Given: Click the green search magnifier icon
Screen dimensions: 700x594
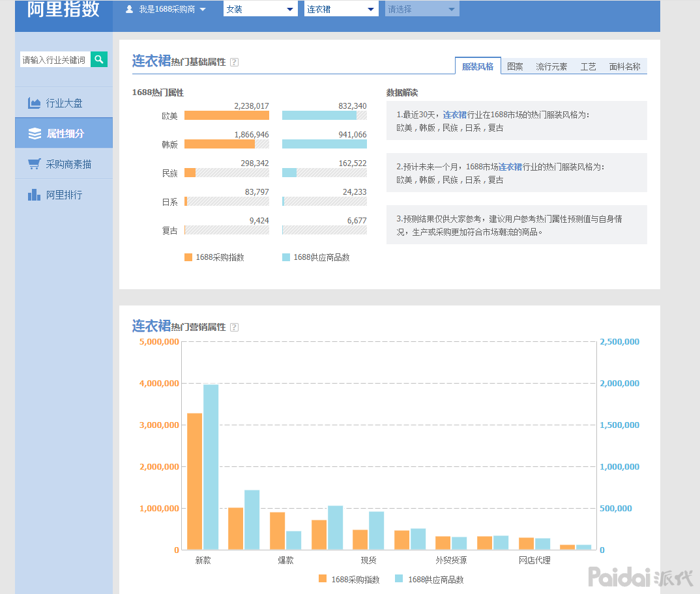Looking at the screenshot, I should (x=98, y=59).
